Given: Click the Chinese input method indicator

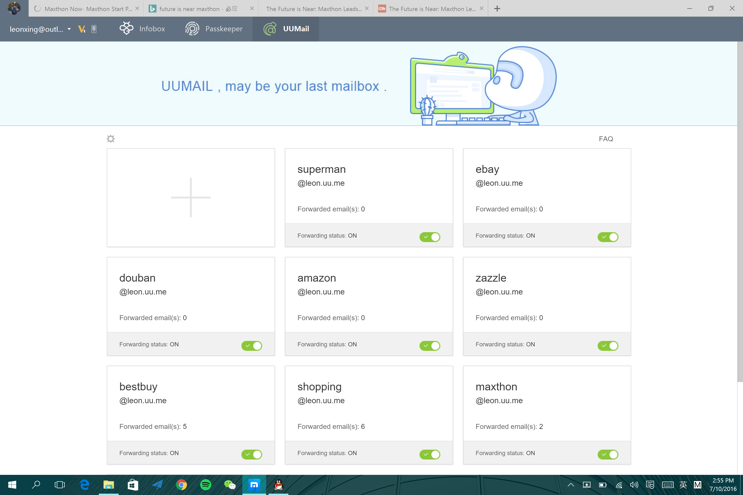Looking at the screenshot, I should [x=683, y=485].
